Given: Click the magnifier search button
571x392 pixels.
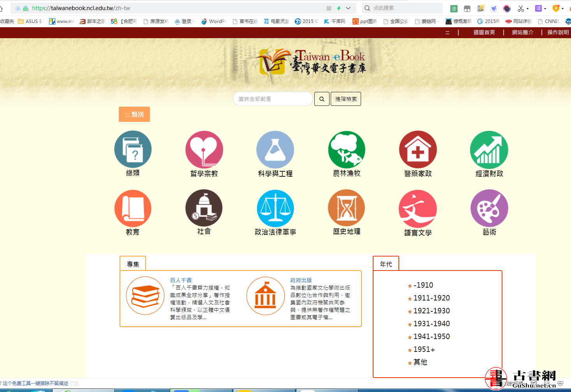Looking at the screenshot, I should point(322,99).
